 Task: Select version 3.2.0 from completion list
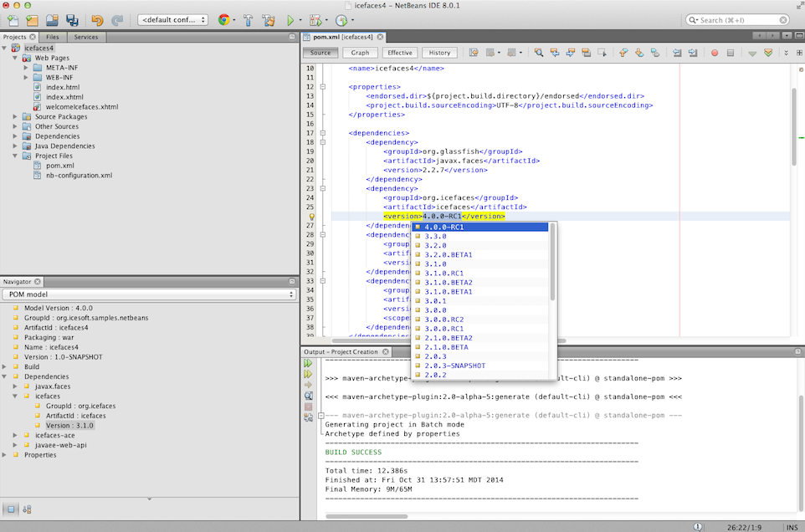click(x=436, y=245)
